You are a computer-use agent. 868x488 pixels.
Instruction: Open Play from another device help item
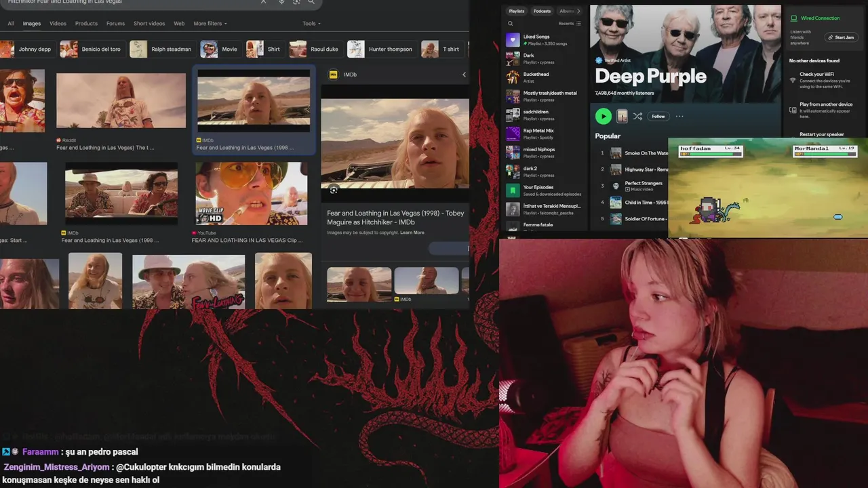click(821, 109)
